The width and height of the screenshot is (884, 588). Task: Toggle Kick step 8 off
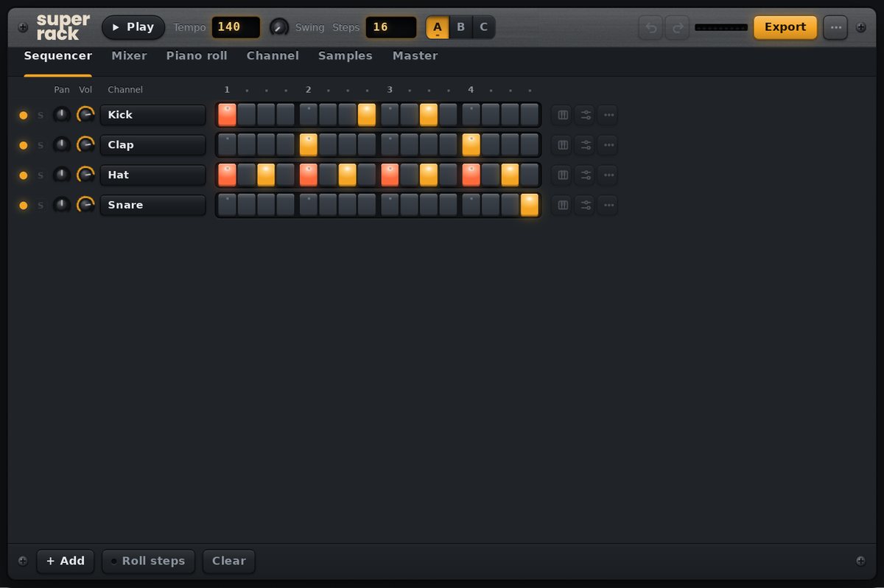[x=367, y=115]
